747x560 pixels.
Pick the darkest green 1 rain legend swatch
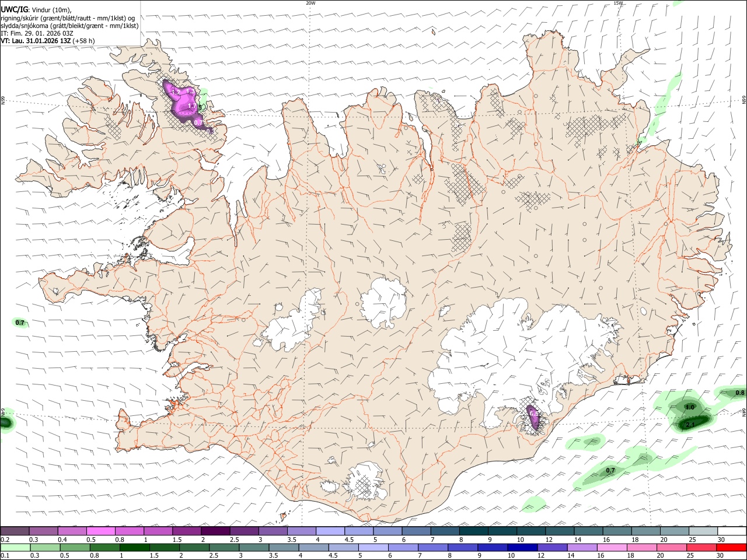[x=135, y=548]
